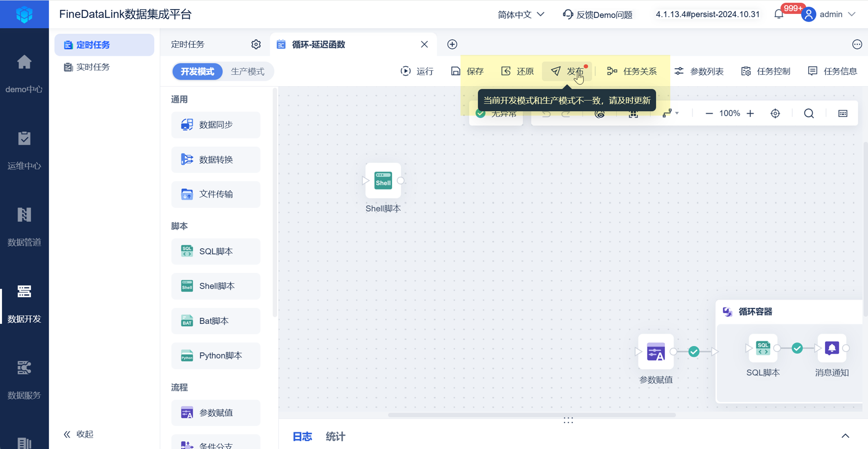Select the 消息通知 node in loop container

click(832, 348)
